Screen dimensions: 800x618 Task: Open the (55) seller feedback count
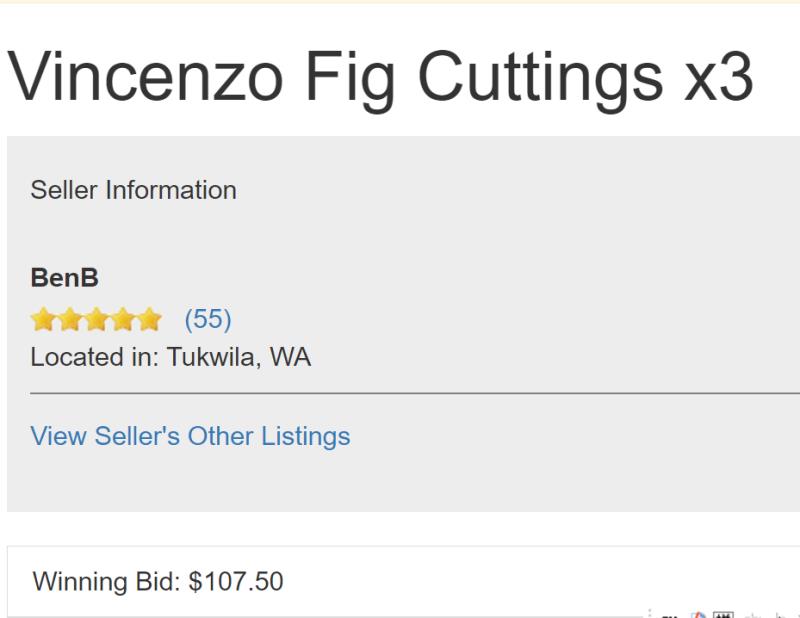(x=208, y=319)
